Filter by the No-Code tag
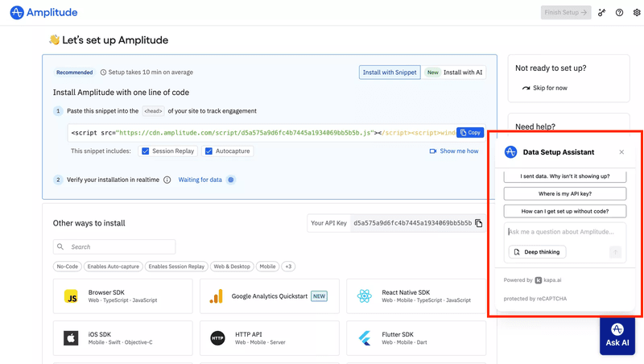The height and width of the screenshot is (364, 644). 67,267
